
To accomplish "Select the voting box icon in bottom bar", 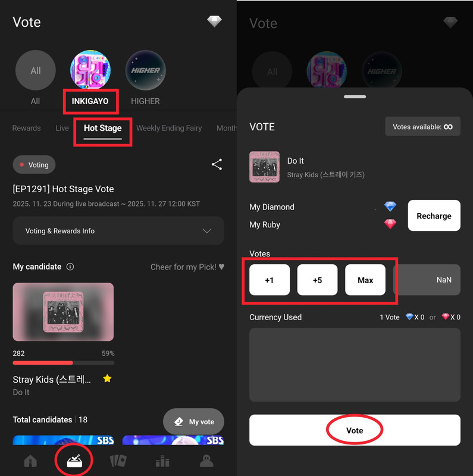I will tap(74, 461).
